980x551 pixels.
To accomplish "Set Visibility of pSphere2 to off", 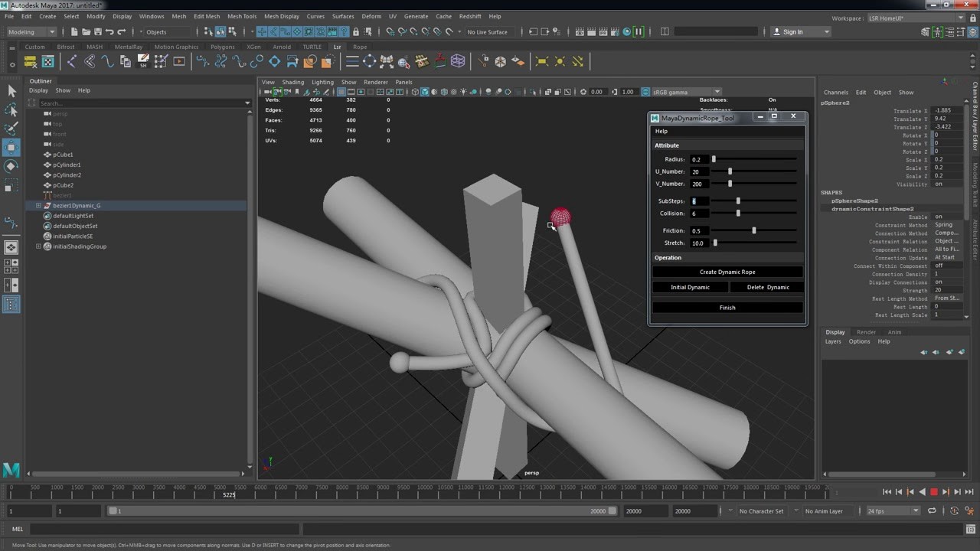I will (x=938, y=184).
